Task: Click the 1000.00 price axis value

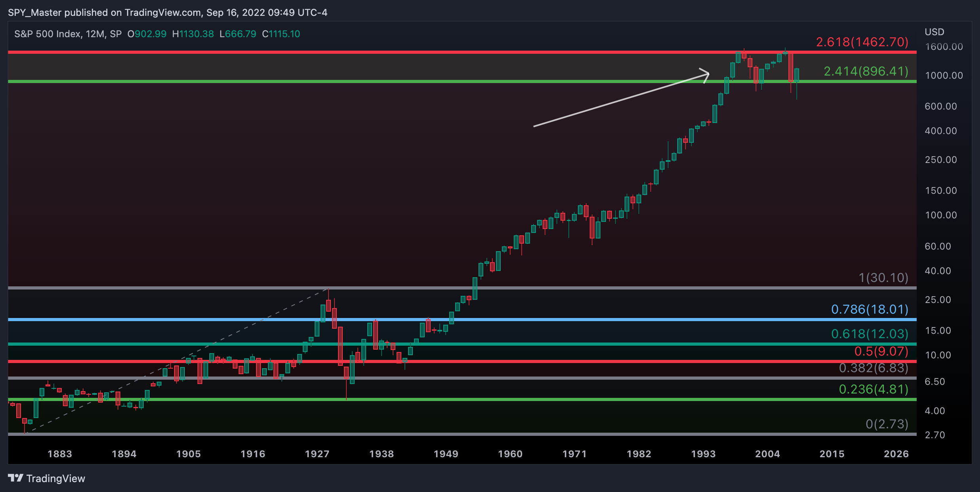Action: (x=944, y=76)
